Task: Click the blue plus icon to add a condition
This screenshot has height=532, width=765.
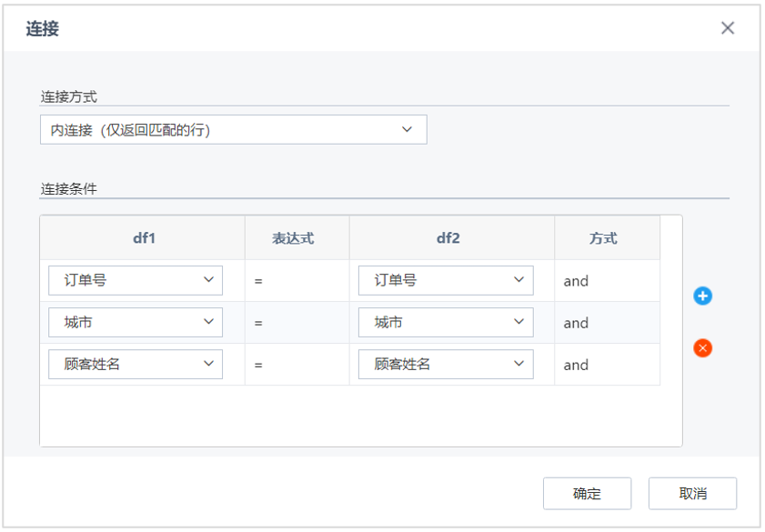Action: click(x=702, y=296)
